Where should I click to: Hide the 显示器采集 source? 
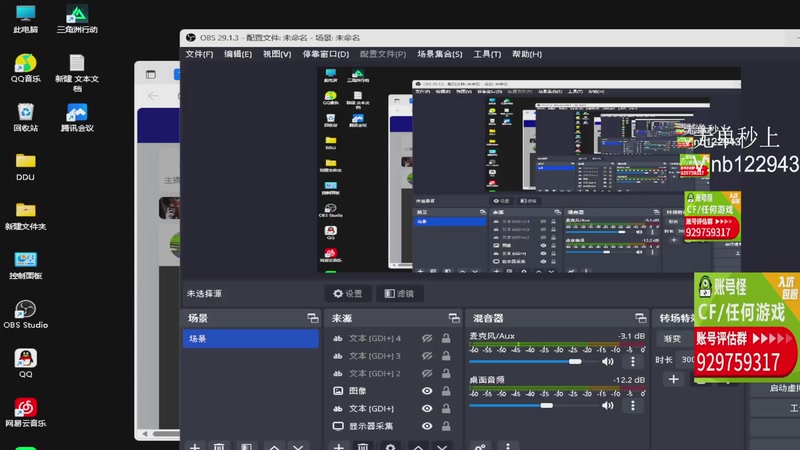[x=427, y=426]
